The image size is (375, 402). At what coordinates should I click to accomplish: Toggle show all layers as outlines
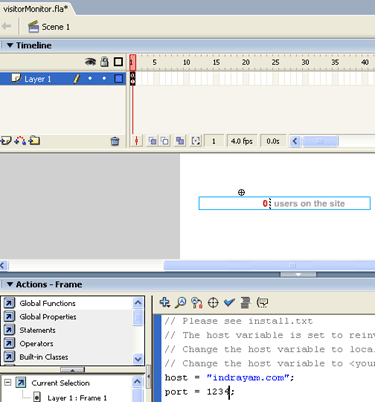pyautogui.click(x=118, y=62)
